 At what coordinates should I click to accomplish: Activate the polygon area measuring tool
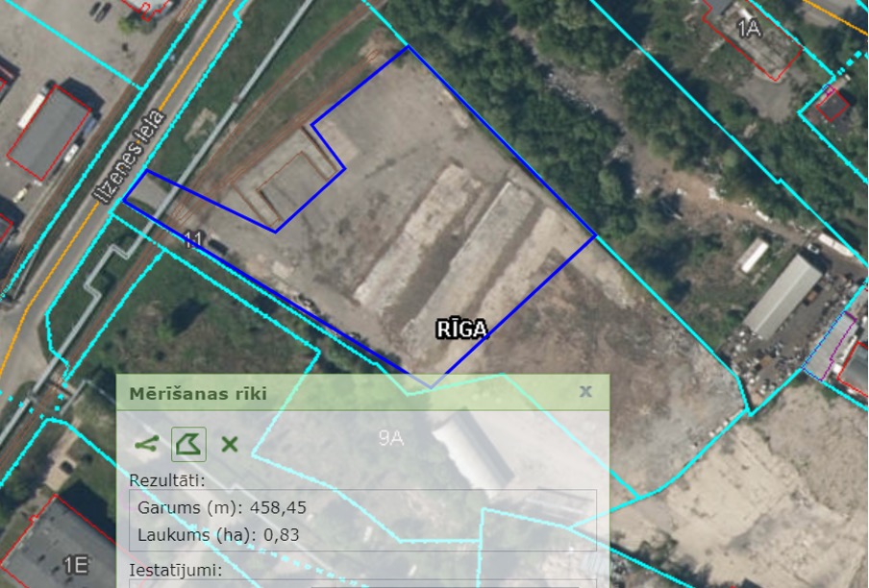188,444
